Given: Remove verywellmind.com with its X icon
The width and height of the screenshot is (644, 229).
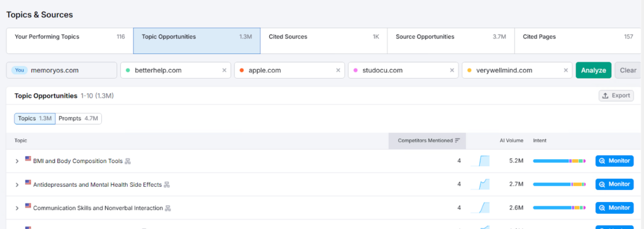Looking at the screenshot, I should tap(565, 70).
